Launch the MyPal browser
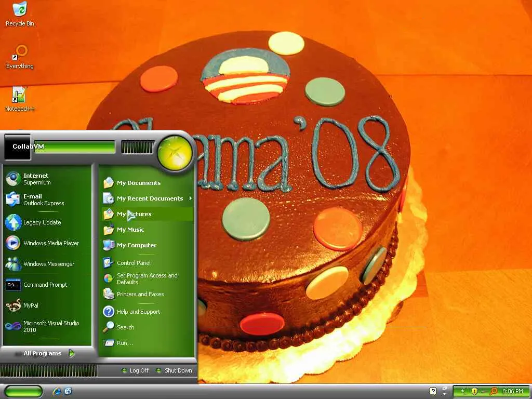The image size is (532, 399). pyautogui.click(x=47, y=305)
